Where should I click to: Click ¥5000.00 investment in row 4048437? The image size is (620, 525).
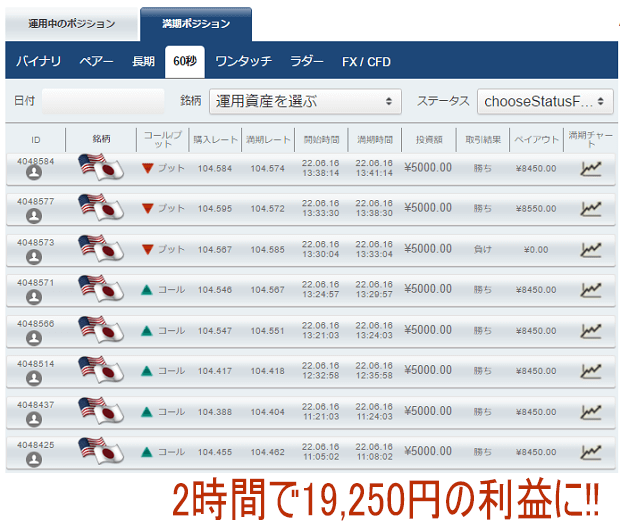click(x=428, y=411)
